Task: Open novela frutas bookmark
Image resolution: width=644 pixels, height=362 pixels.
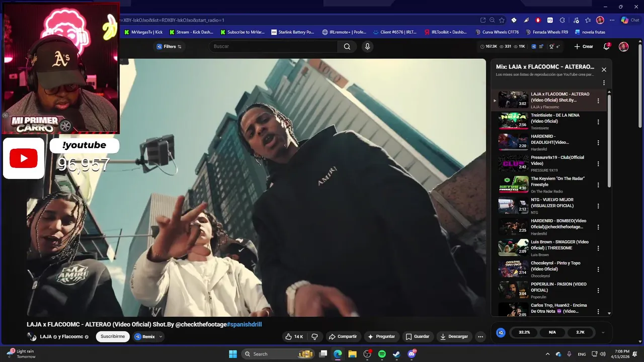Action: tap(590, 32)
